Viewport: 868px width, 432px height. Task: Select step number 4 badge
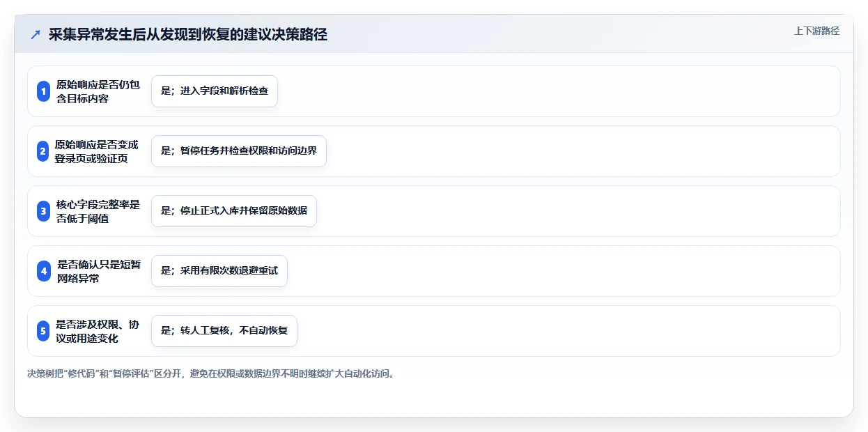43,271
